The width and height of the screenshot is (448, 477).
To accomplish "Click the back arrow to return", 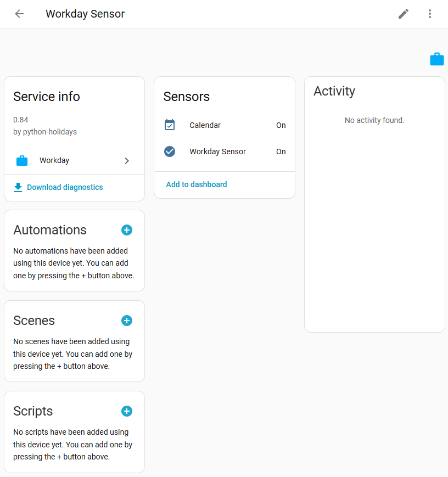I will tap(19, 14).
